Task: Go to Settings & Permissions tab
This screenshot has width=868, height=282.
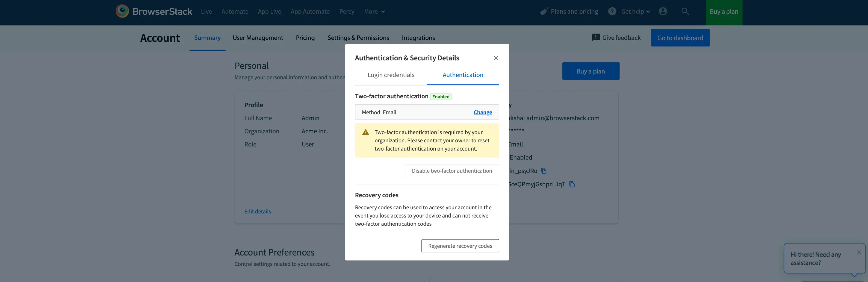Action: point(358,38)
